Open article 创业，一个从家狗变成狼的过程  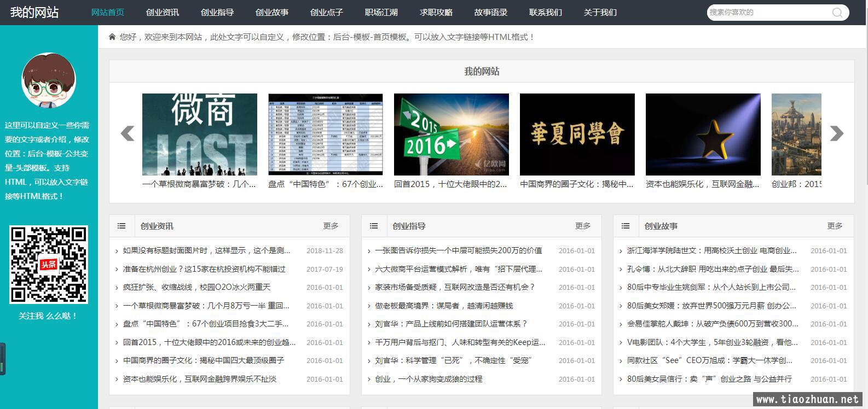[429, 379]
